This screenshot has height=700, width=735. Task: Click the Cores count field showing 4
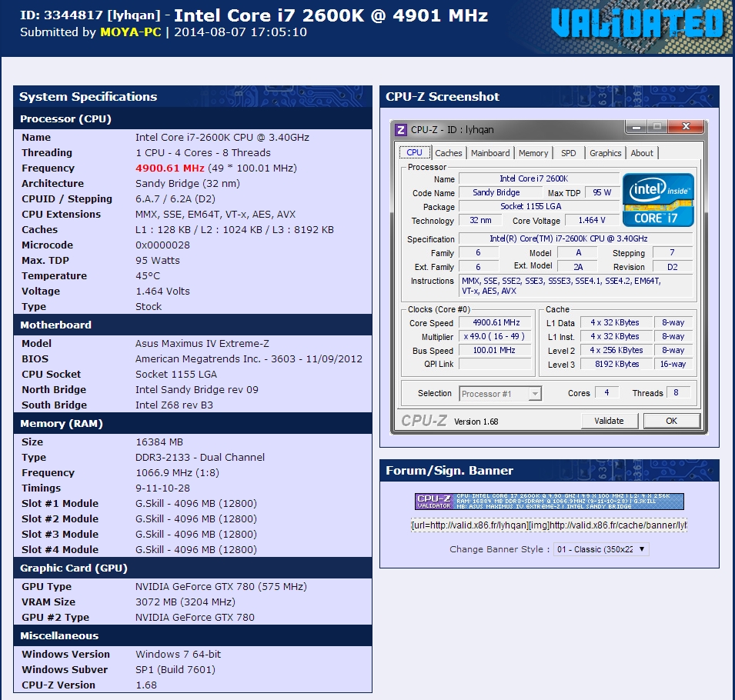coord(606,392)
